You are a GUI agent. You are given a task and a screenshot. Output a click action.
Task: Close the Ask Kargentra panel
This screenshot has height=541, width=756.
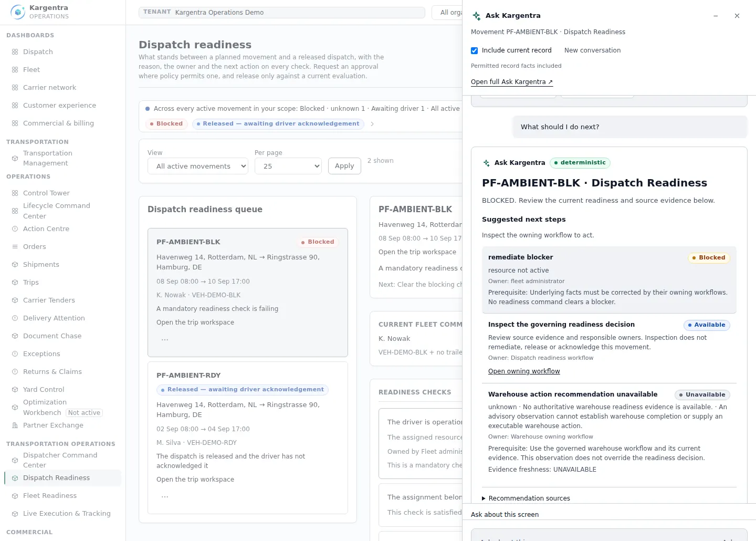click(x=737, y=16)
